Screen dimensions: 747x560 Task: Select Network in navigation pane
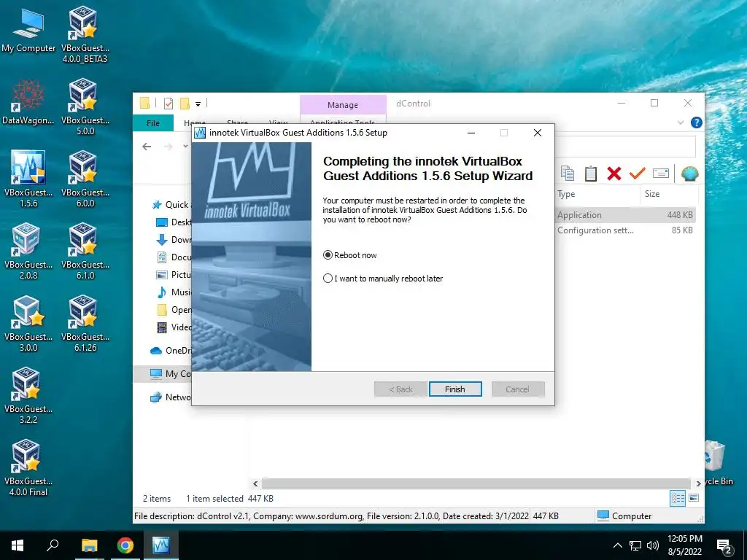click(x=171, y=397)
